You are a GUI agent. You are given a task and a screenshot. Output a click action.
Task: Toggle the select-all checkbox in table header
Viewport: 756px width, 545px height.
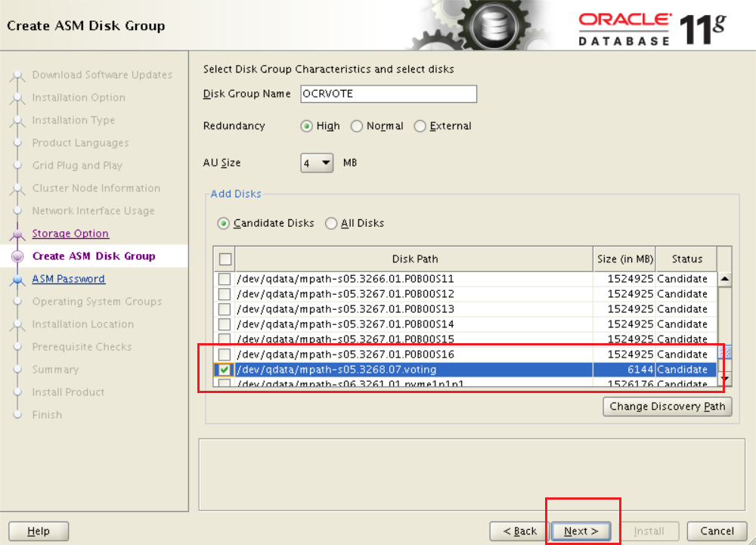click(x=225, y=259)
